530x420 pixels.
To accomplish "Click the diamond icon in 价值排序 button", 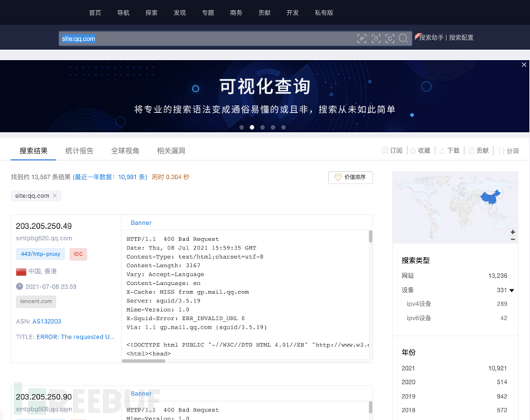I will [x=338, y=177].
